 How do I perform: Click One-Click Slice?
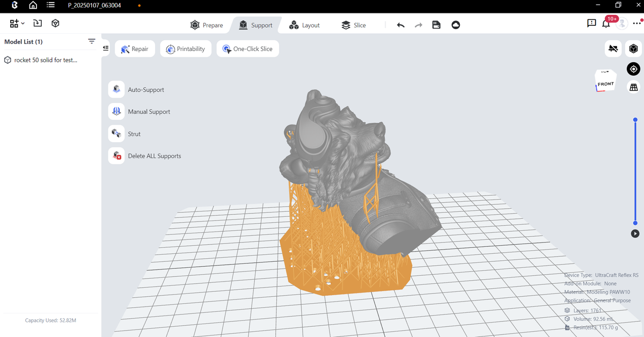pos(247,48)
